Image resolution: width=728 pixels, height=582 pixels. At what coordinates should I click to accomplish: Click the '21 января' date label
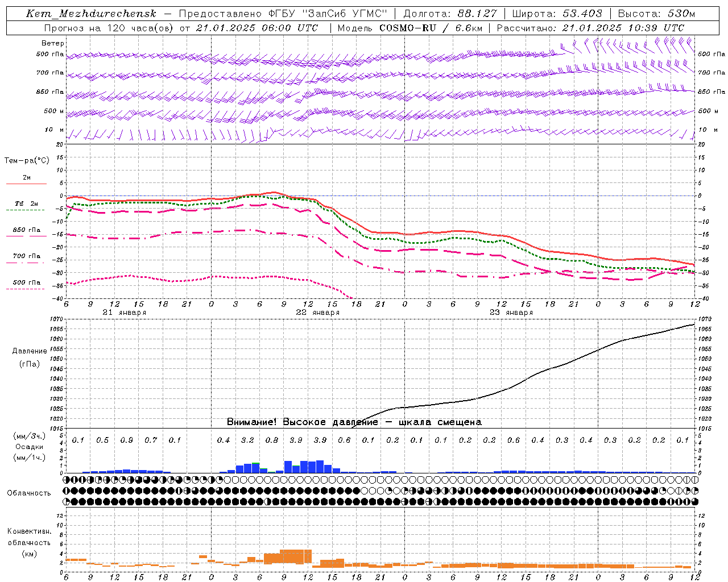point(124,313)
